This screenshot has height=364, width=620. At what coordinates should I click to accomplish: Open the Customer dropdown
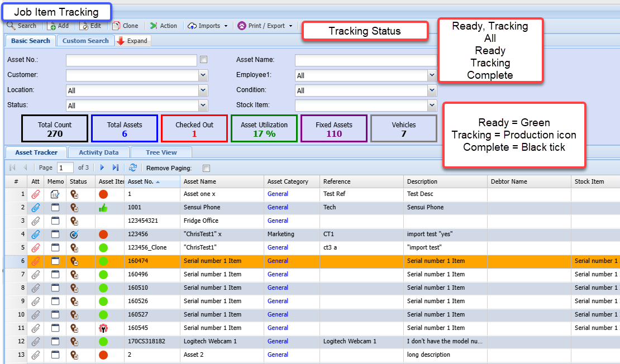point(203,75)
